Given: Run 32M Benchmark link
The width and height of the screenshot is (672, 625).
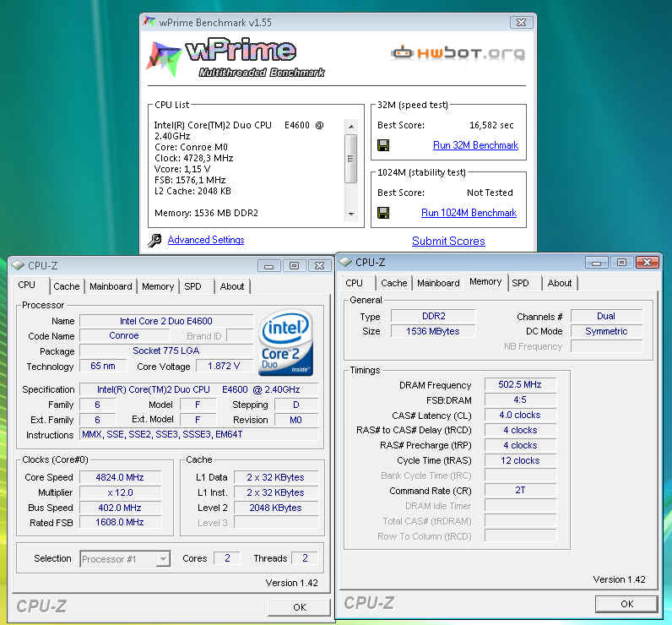Looking at the screenshot, I should point(475,145).
